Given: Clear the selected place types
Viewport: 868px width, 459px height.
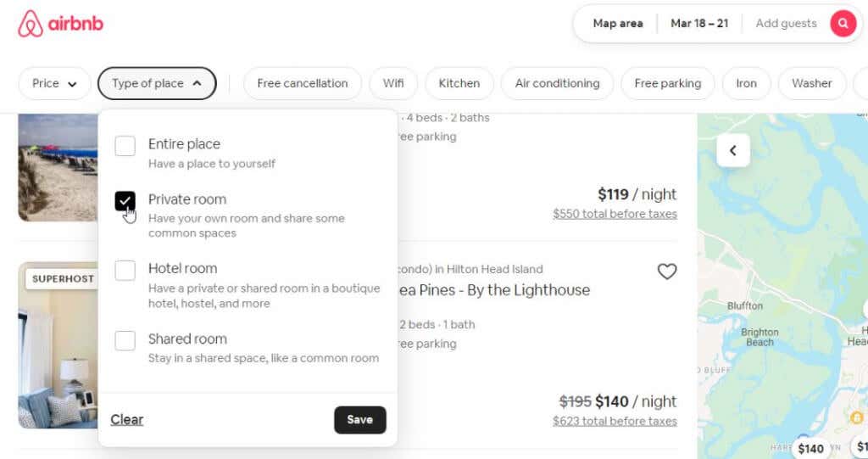Looking at the screenshot, I should tap(127, 419).
